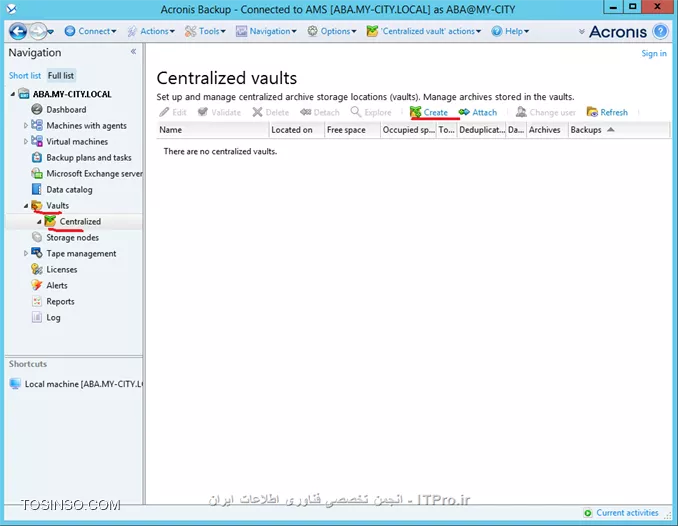Collapse the ABA.MY-CITY.LOCAL tree node

pos(13,94)
